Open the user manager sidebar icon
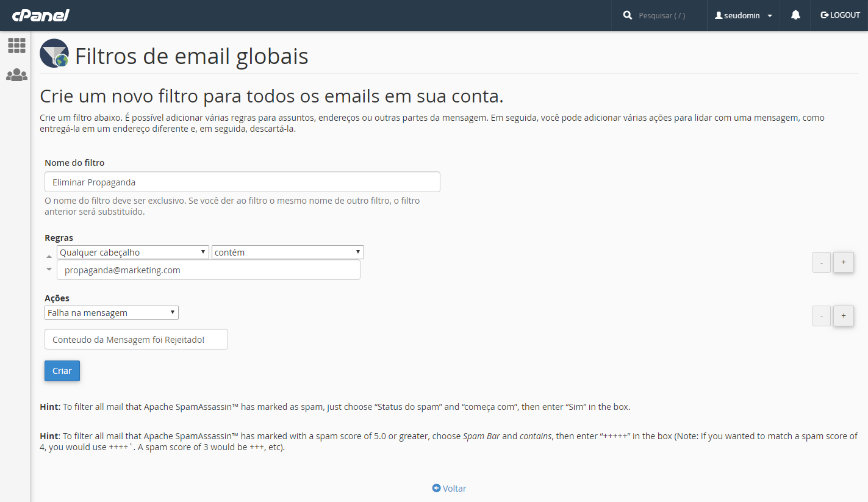Image resolution: width=868 pixels, height=502 pixels. click(x=16, y=75)
